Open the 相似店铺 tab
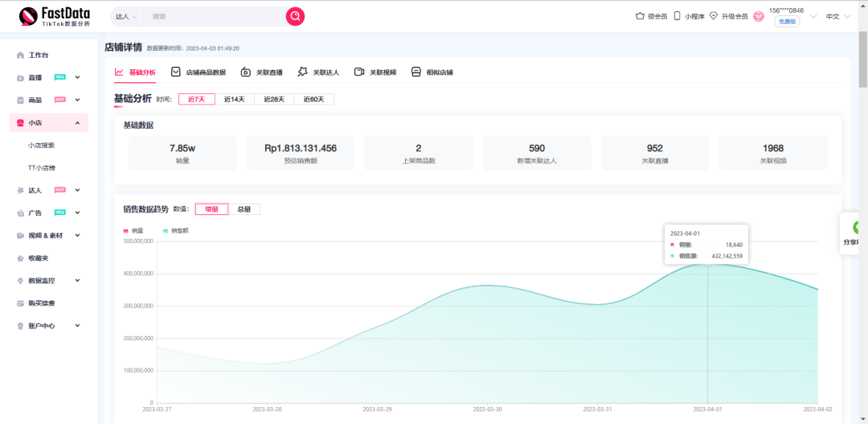Viewport: 868px width, 424px height. coord(432,72)
